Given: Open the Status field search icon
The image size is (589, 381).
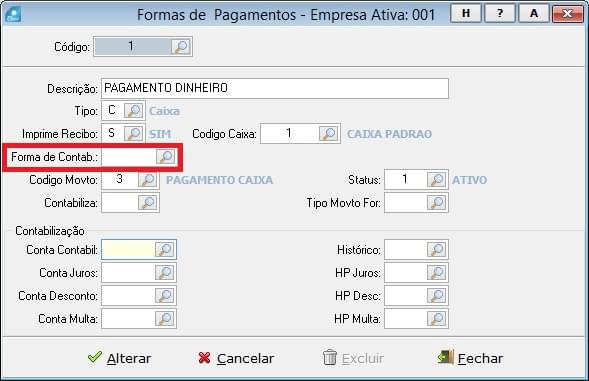Looking at the screenshot, I should tap(436, 180).
